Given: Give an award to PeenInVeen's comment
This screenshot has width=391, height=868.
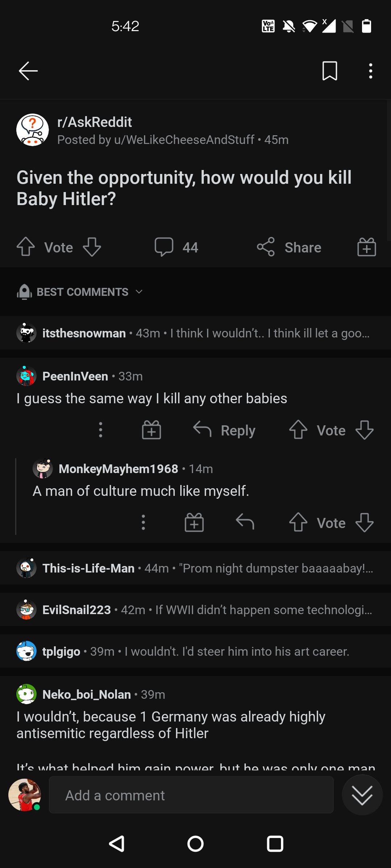Looking at the screenshot, I should coord(151,430).
